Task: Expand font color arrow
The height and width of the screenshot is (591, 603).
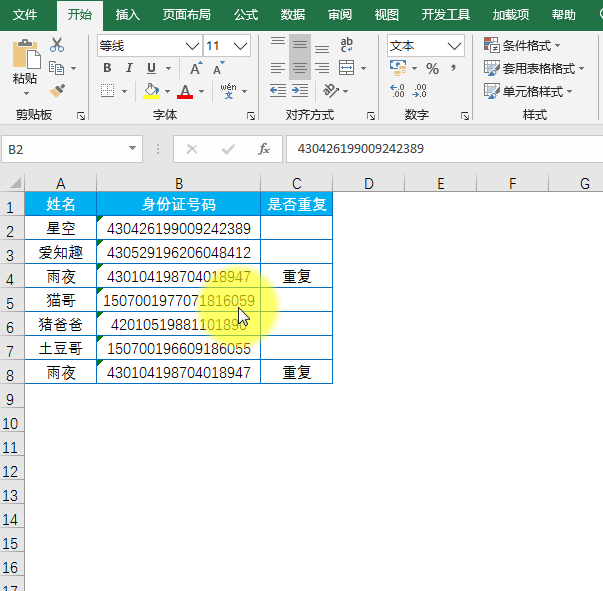Action: pyautogui.click(x=201, y=92)
